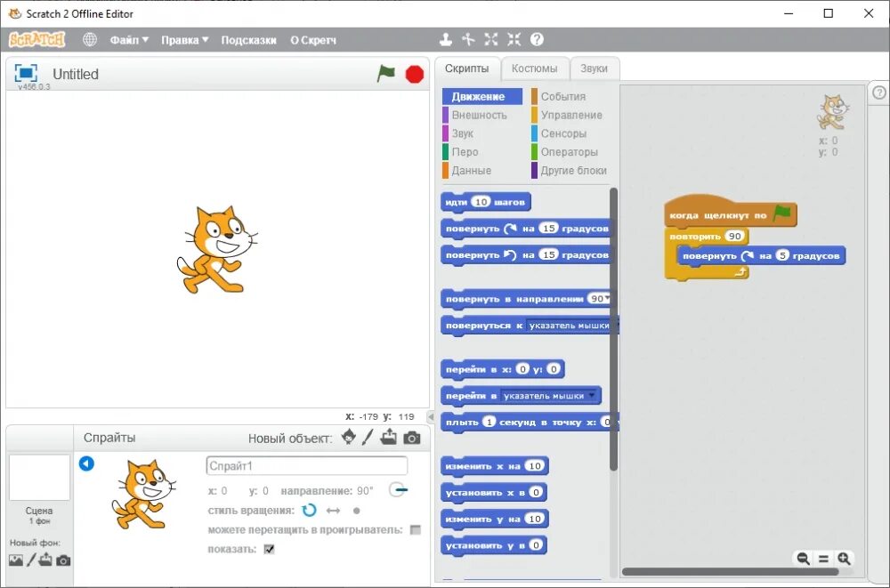The height and width of the screenshot is (588, 890).
Task: Select the Сенсоры block category
Action: (559, 133)
